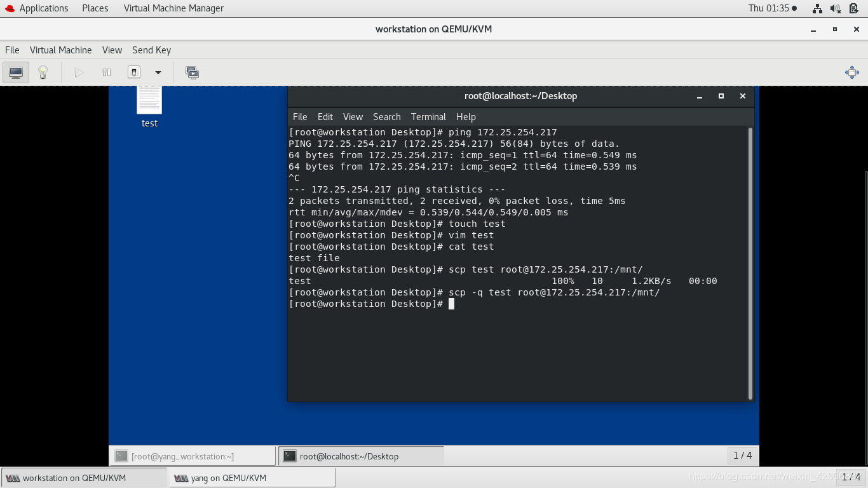Open the View menu of the VM window
This screenshot has width=868, height=488.
pyautogui.click(x=112, y=50)
